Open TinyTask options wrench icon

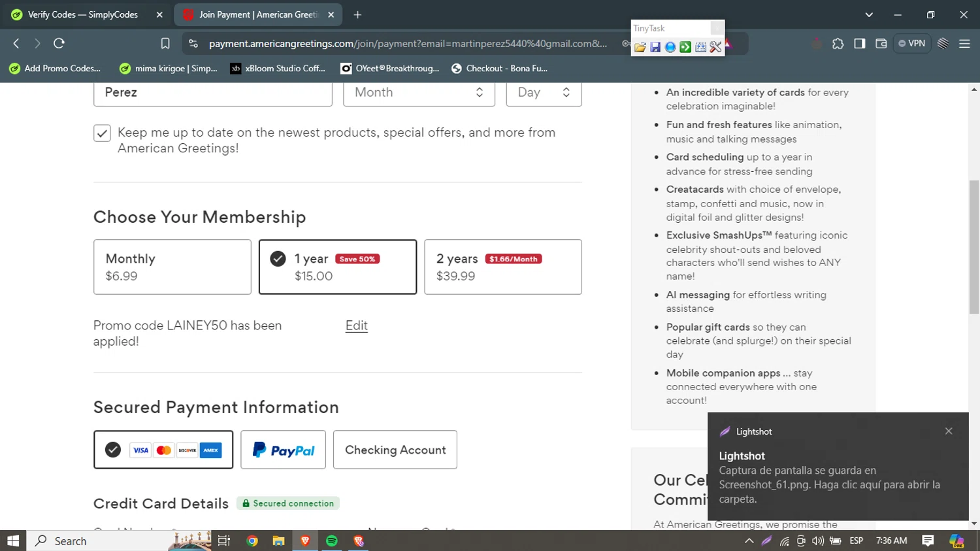coord(715,47)
